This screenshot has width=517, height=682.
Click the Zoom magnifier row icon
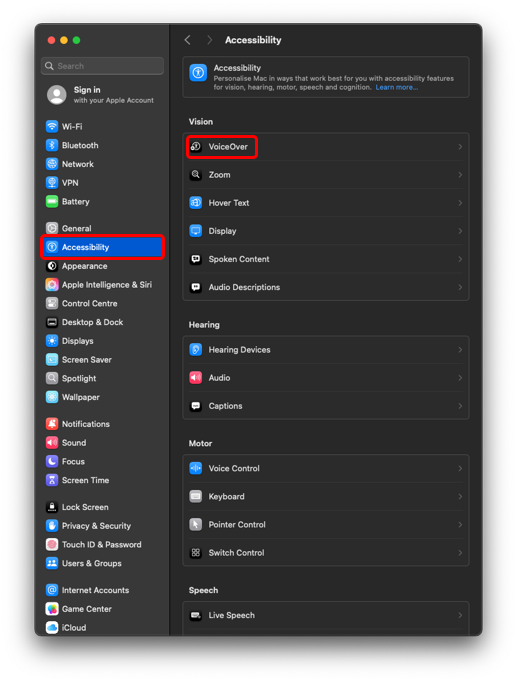click(196, 175)
